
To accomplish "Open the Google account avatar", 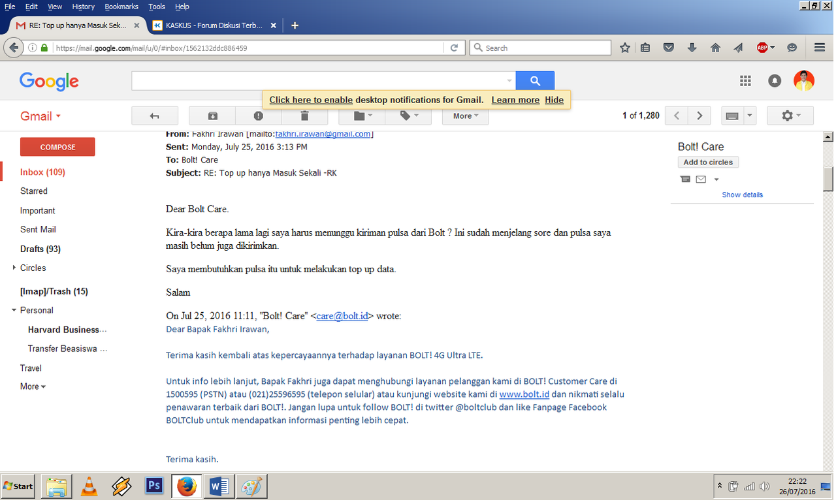I will pyautogui.click(x=804, y=81).
